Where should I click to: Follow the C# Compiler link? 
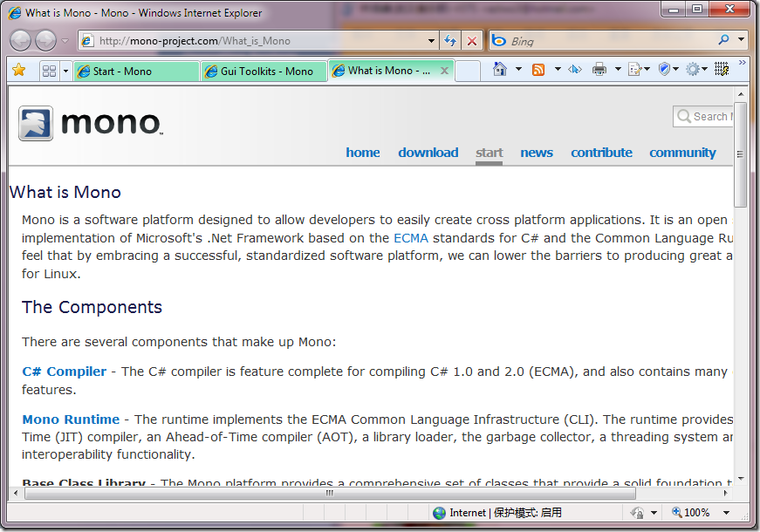pos(64,372)
